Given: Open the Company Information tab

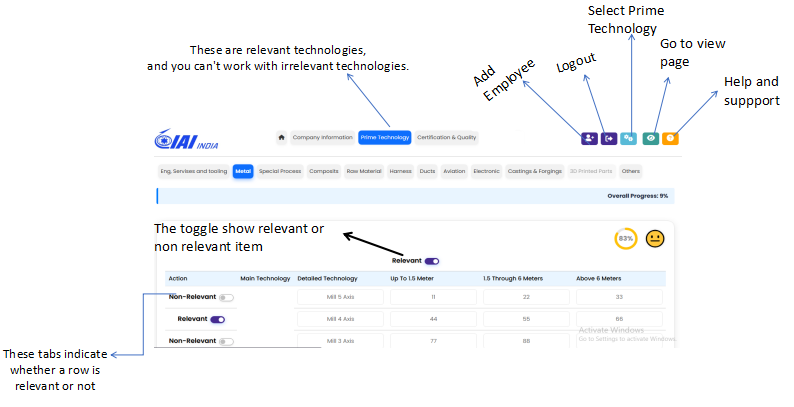Looking at the screenshot, I should tap(323, 137).
